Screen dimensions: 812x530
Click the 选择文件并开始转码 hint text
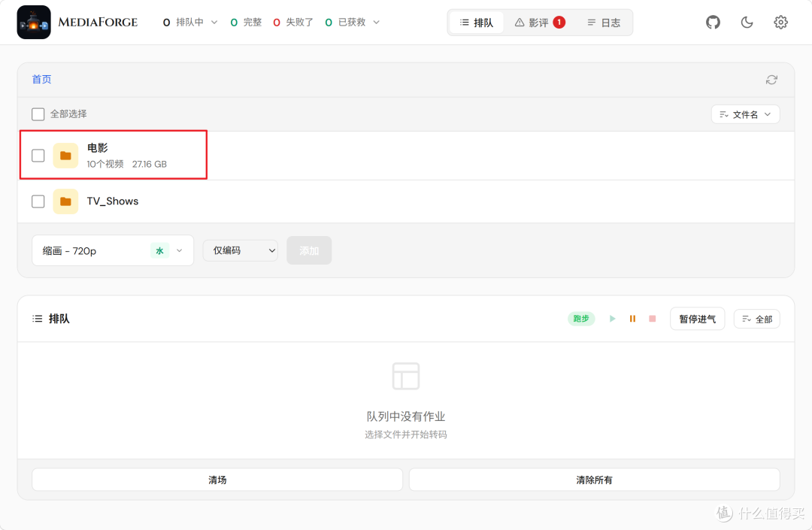(x=406, y=435)
